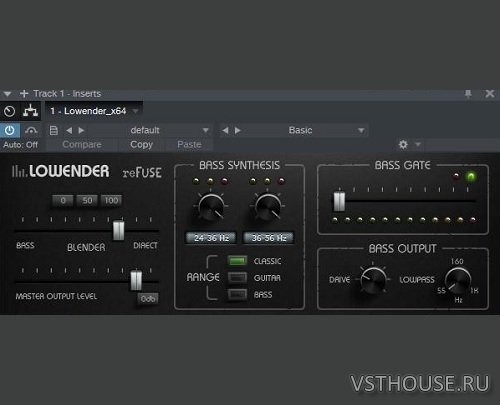Click the Blender slider handle
Viewport: 500px width, 405px height.
118,230
